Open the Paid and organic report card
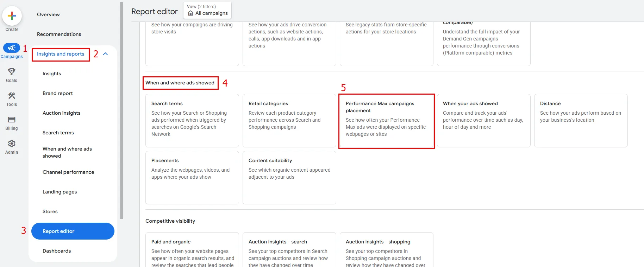 [x=192, y=250]
